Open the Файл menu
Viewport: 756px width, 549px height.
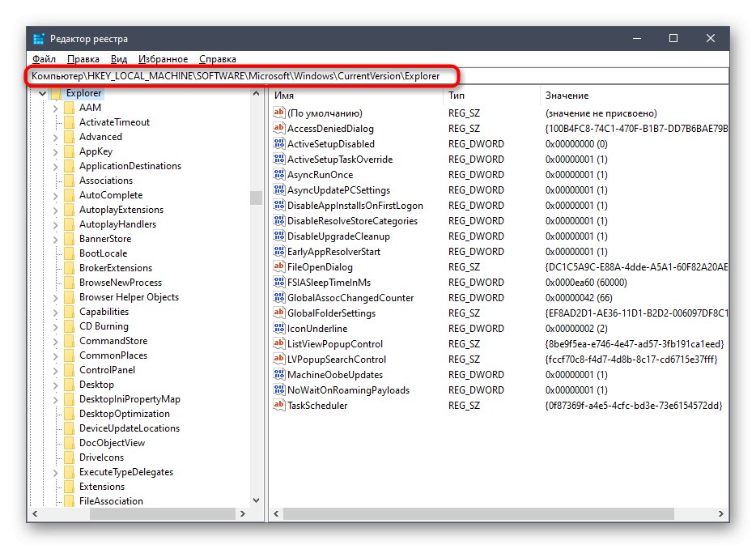(x=44, y=59)
